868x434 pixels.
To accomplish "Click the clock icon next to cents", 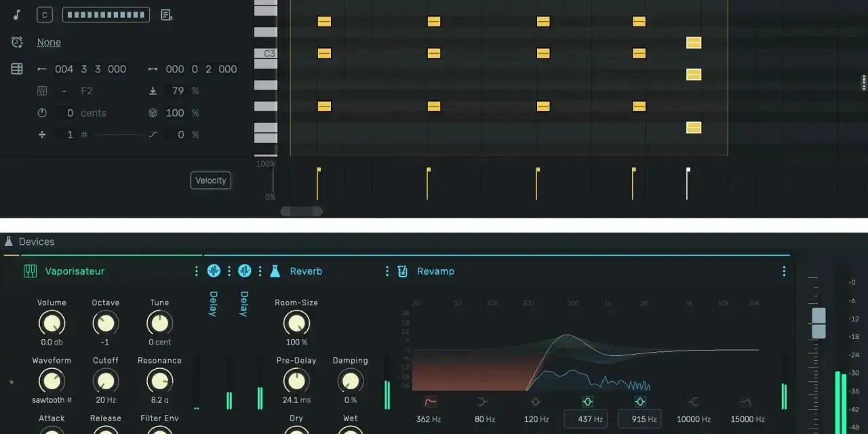I will click(x=42, y=113).
